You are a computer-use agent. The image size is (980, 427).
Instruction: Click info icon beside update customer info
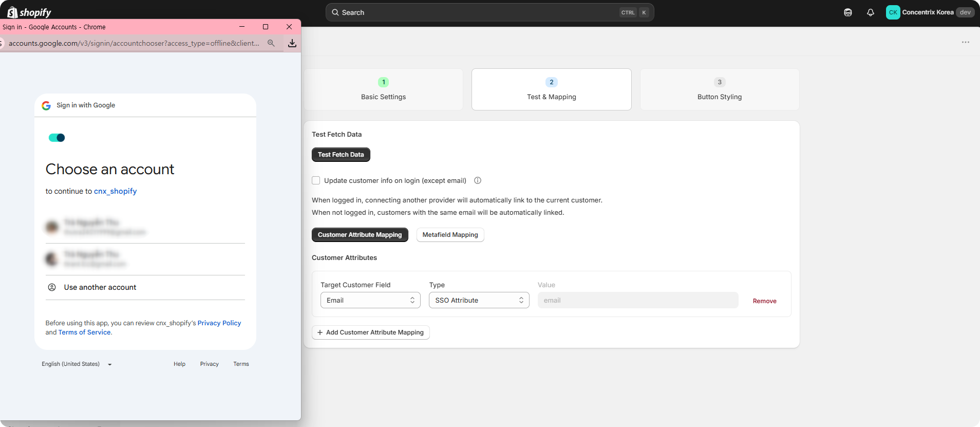[x=478, y=180]
